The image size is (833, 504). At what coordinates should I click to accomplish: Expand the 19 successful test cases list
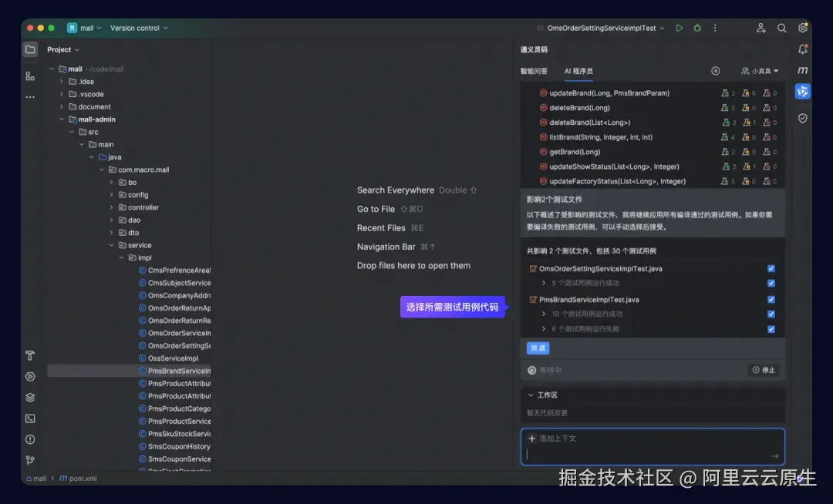[x=544, y=314]
